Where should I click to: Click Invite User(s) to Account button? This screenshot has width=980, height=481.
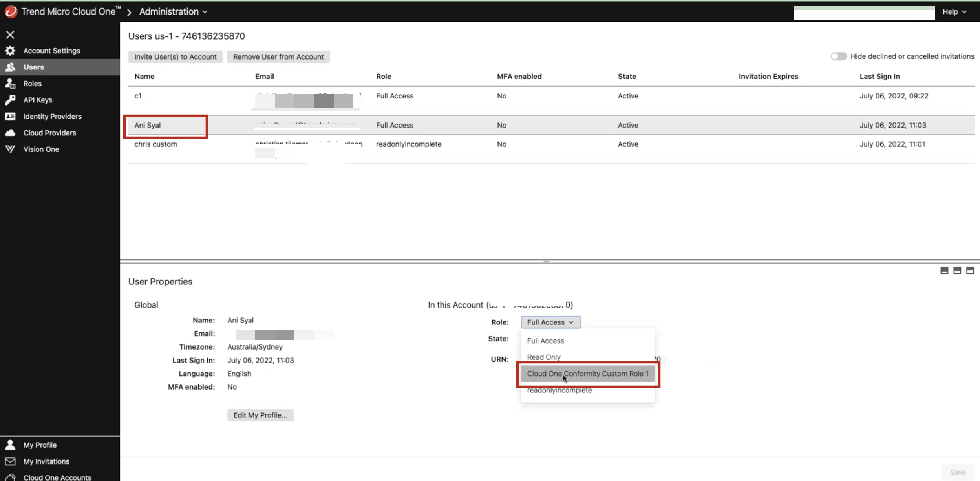pos(175,57)
